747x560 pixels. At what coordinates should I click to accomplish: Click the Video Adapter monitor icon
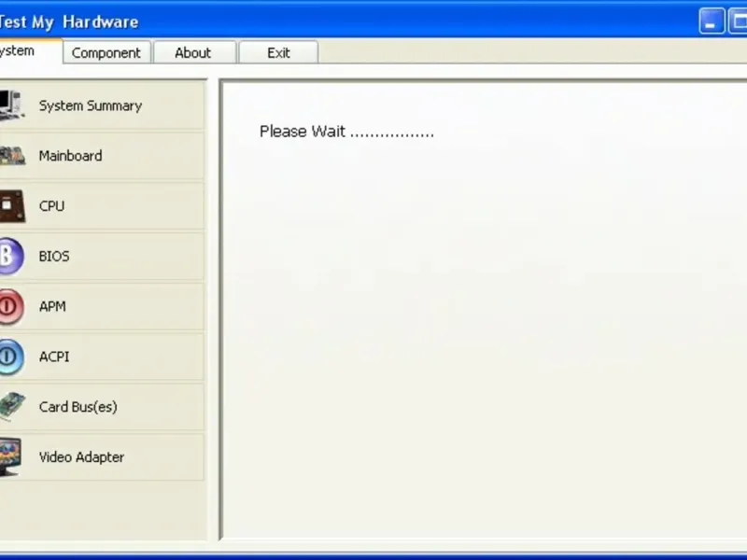pyautogui.click(x=10, y=456)
